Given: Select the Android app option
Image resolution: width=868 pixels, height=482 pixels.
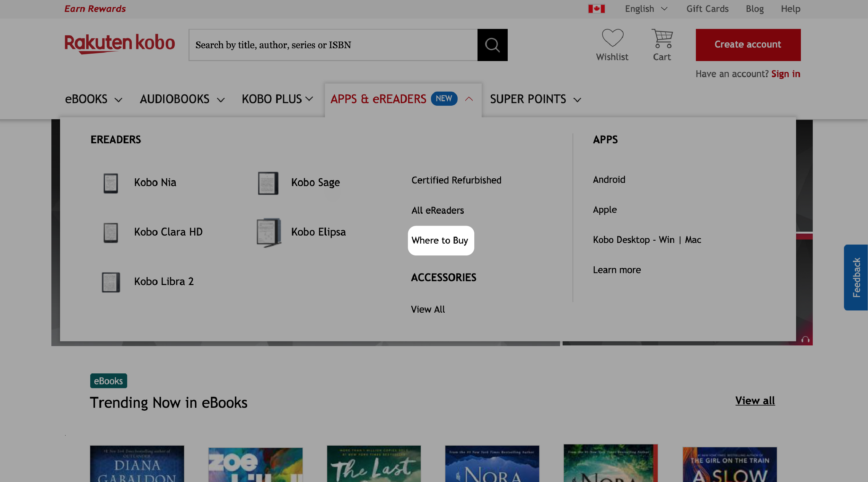Looking at the screenshot, I should (609, 179).
